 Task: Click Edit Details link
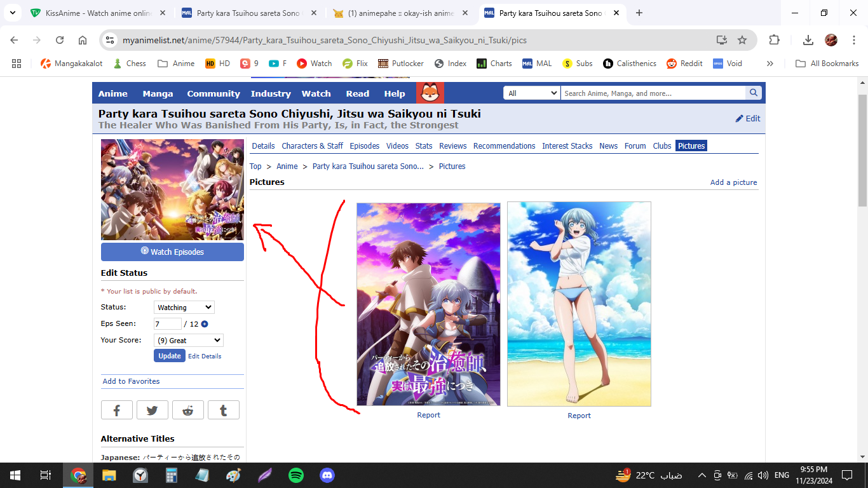click(x=205, y=356)
